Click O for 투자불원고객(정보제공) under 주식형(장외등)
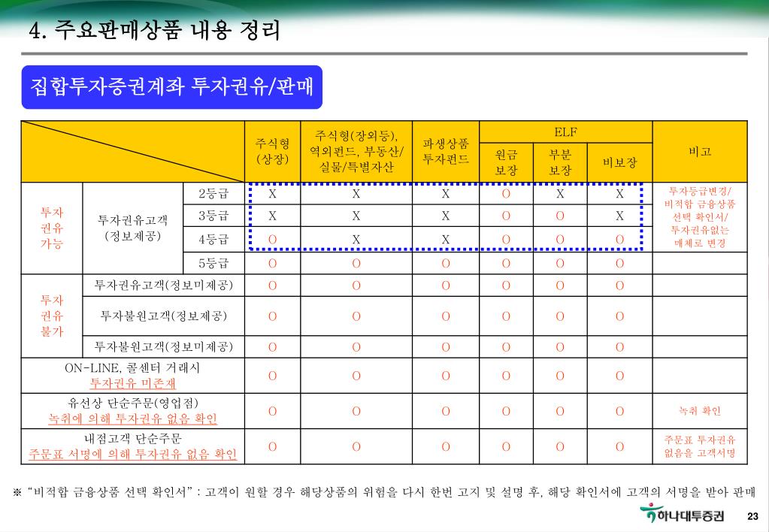Image resolution: width=769 pixels, height=532 pixels. coord(356,316)
